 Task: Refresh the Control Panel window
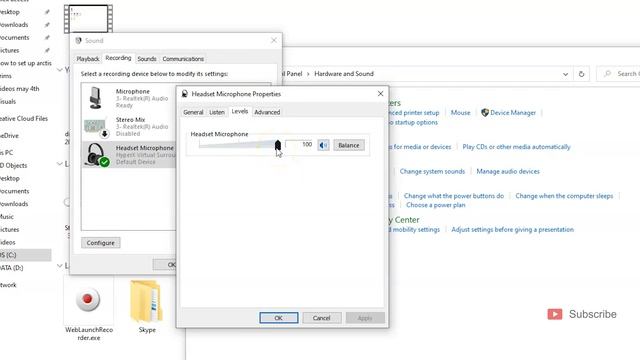click(x=581, y=74)
